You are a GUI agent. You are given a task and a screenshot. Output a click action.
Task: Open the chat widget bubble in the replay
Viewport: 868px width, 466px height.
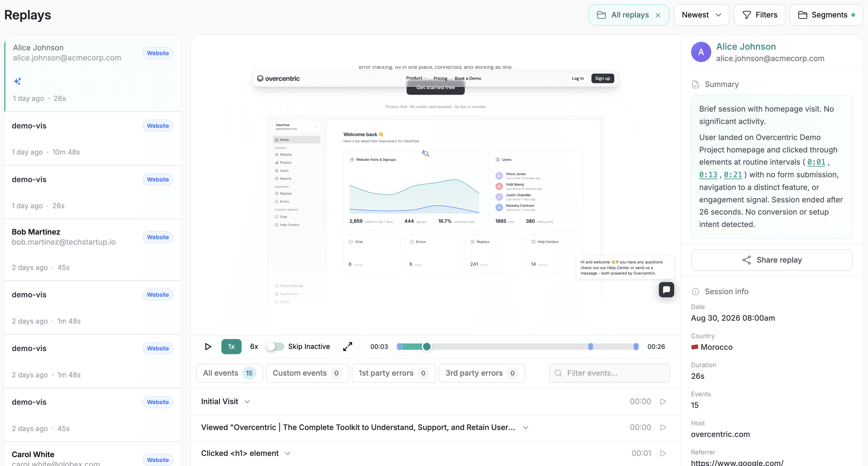[x=666, y=290]
